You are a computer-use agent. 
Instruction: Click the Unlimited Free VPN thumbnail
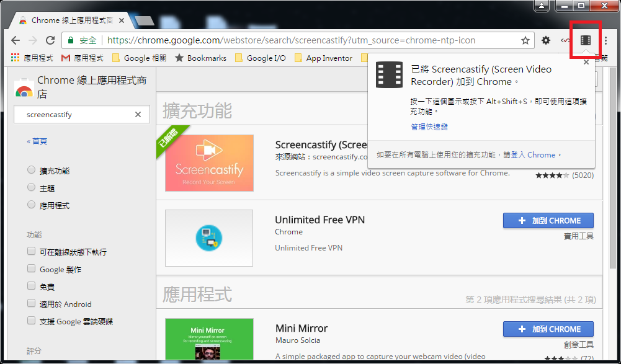(x=209, y=237)
